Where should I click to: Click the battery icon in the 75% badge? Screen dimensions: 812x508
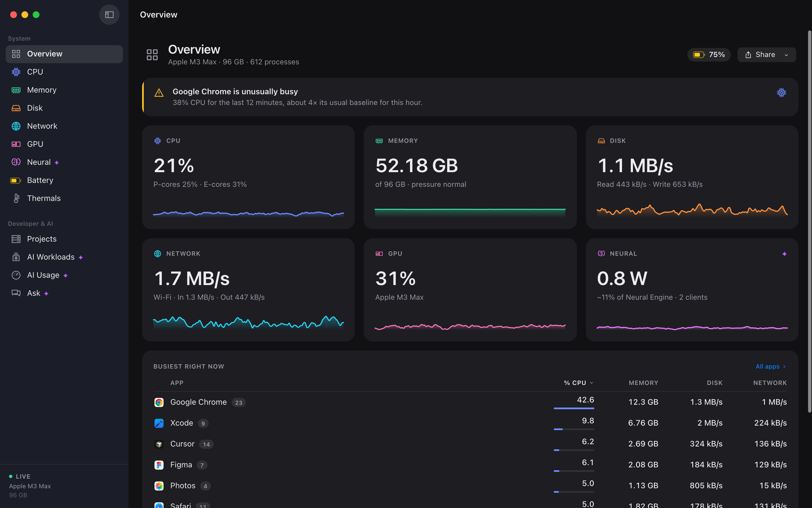click(699, 55)
